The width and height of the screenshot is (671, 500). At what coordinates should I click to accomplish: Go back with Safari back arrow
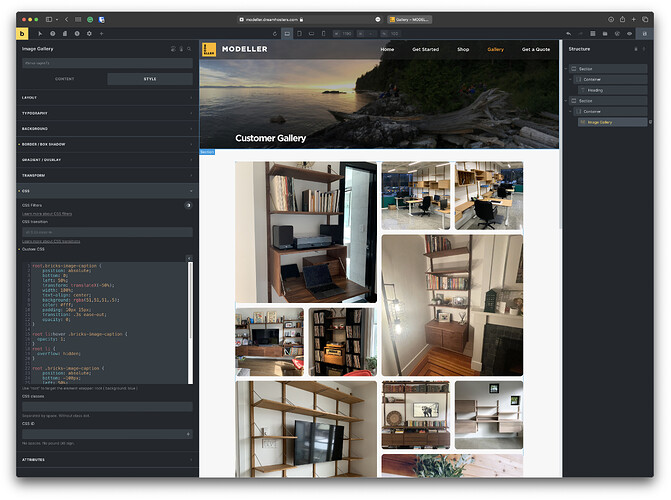tap(67, 19)
